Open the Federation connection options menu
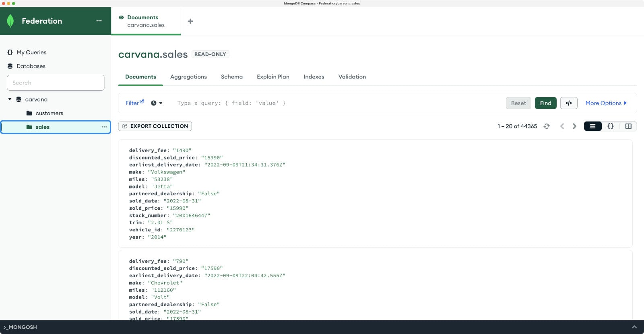 pos(99,21)
